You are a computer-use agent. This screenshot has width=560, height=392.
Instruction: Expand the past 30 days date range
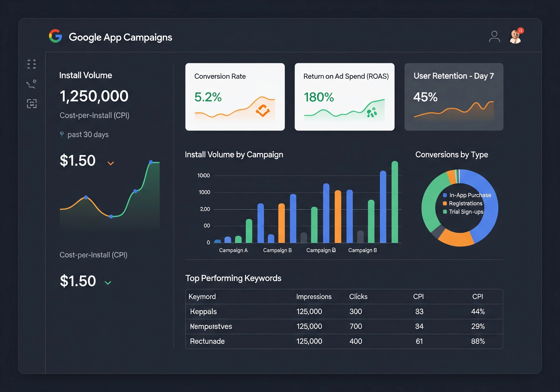88,134
